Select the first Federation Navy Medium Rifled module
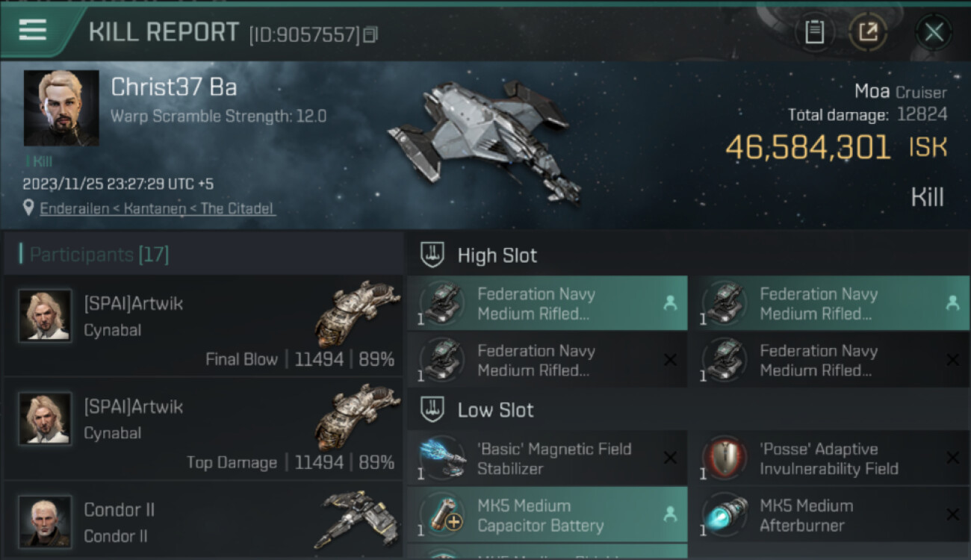Screen dimensions: 971x560 click(x=547, y=304)
